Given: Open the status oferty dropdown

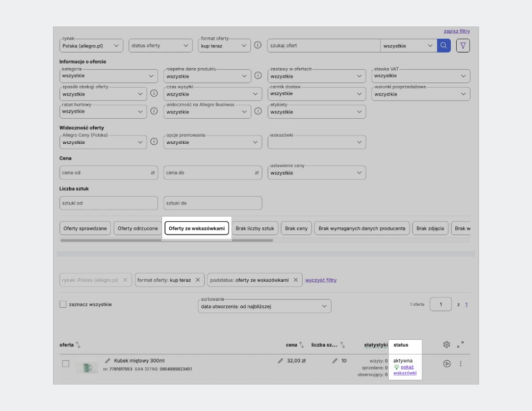Looking at the screenshot, I should 160,45.
